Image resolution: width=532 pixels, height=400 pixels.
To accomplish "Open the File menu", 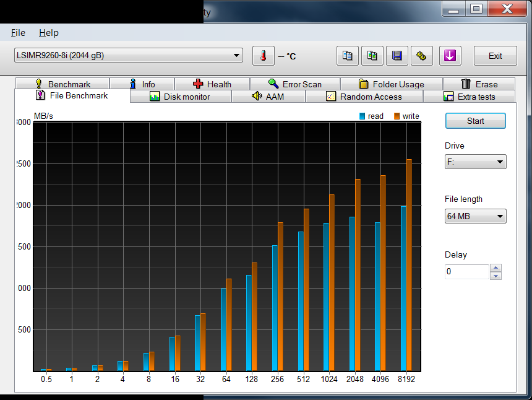I will coord(18,33).
